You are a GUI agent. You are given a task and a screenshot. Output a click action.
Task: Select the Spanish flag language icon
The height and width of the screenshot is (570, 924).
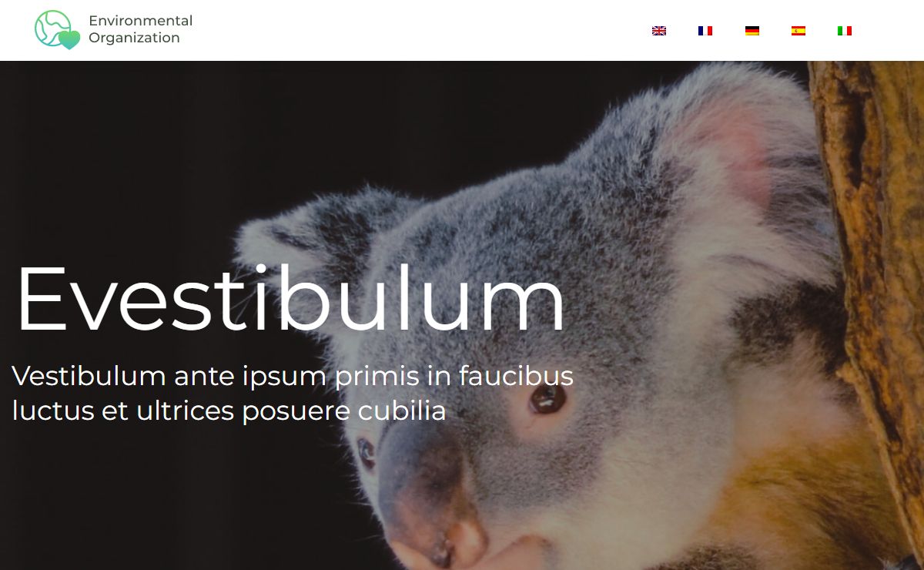pyautogui.click(x=798, y=31)
